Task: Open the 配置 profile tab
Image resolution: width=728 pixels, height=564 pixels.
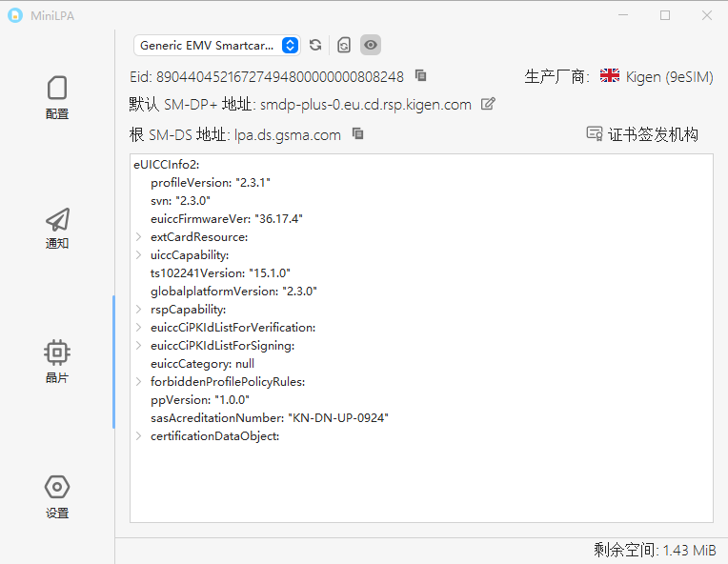Action: coord(57,97)
